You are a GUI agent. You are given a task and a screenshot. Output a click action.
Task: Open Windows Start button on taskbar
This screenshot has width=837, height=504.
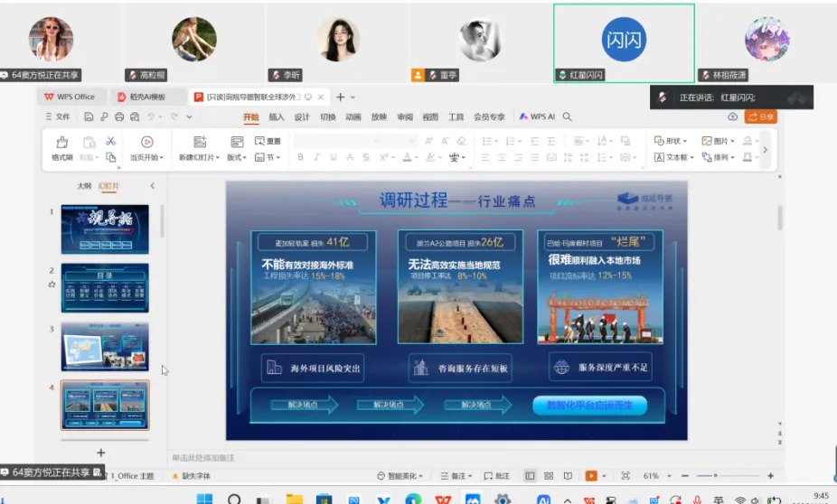point(204,499)
